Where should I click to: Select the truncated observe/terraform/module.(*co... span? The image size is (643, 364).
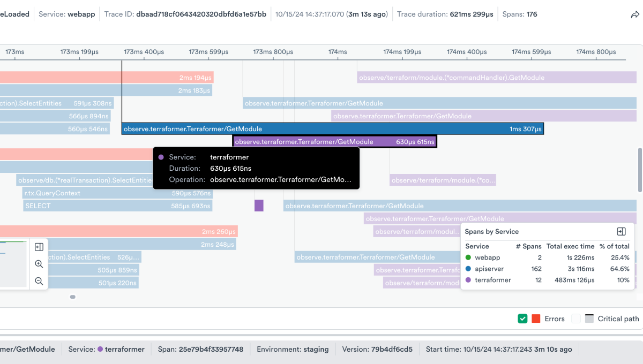coord(443,180)
